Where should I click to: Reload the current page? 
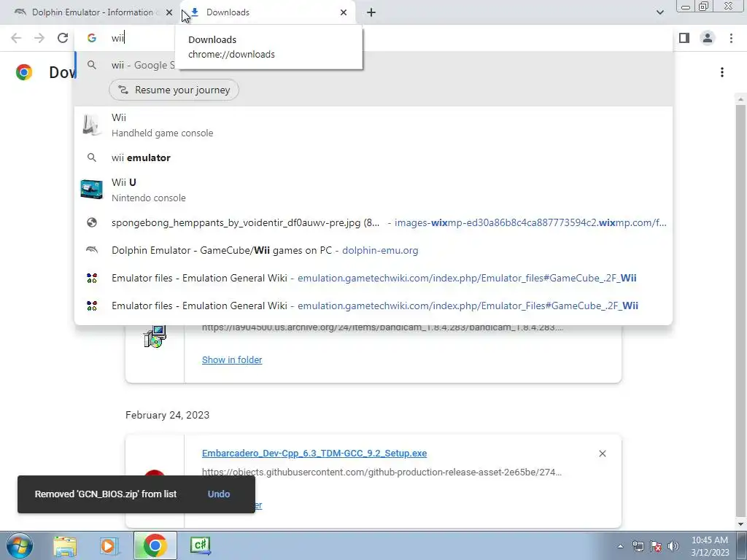(63, 38)
